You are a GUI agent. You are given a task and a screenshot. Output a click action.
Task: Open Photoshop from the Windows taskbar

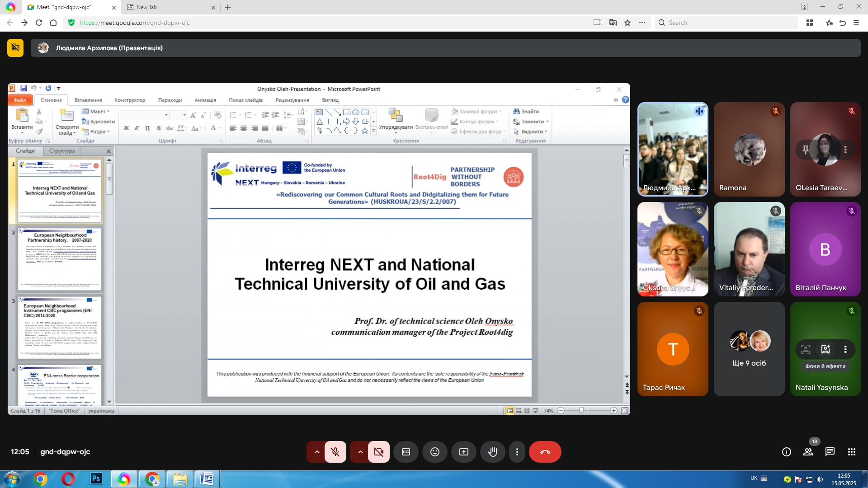click(96, 479)
